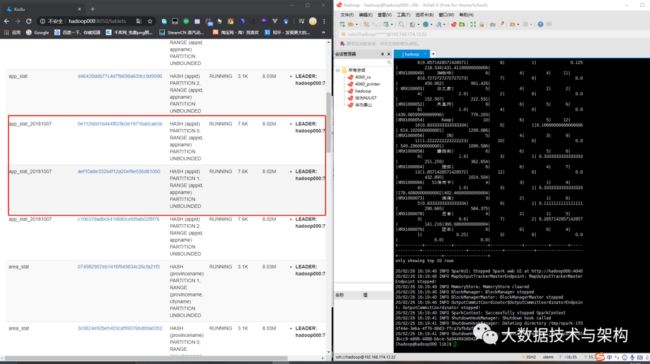Viewport: 650px width, 364px height.
Task: Click the Find magnifier icon in Xshell toolbar
Action: tap(402, 24)
